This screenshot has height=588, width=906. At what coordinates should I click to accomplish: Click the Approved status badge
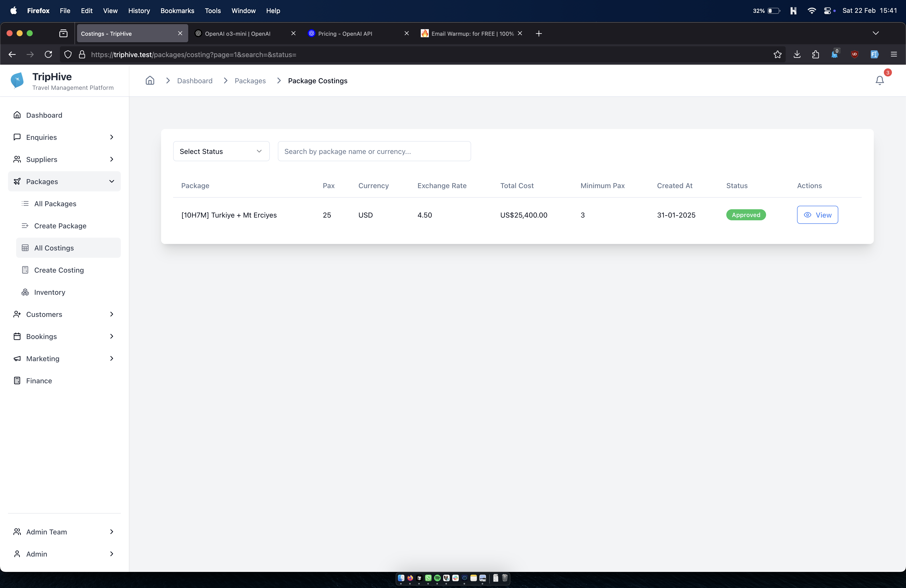(x=746, y=215)
